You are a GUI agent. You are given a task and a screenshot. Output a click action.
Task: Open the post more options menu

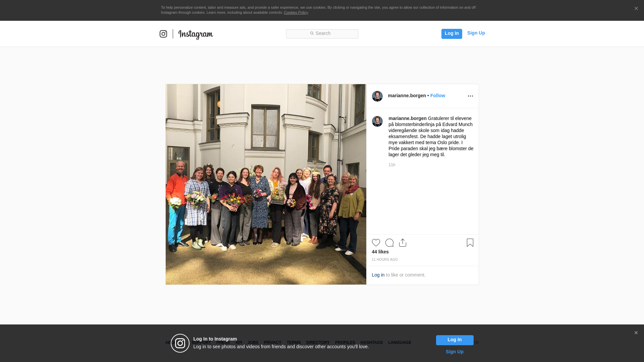(470, 96)
